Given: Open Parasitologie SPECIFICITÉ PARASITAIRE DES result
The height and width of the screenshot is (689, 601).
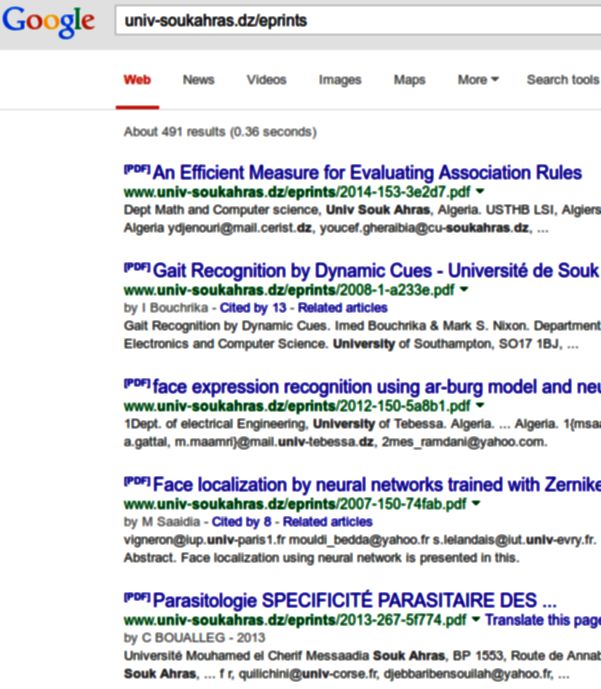Looking at the screenshot, I should [x=355, y=600].
